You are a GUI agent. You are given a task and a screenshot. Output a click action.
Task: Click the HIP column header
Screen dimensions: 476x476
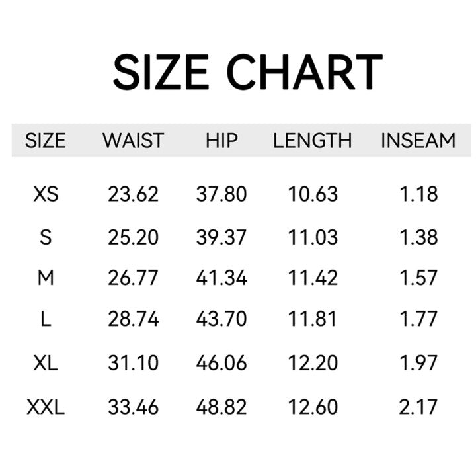pyautogui.click(x=221, y=141)
